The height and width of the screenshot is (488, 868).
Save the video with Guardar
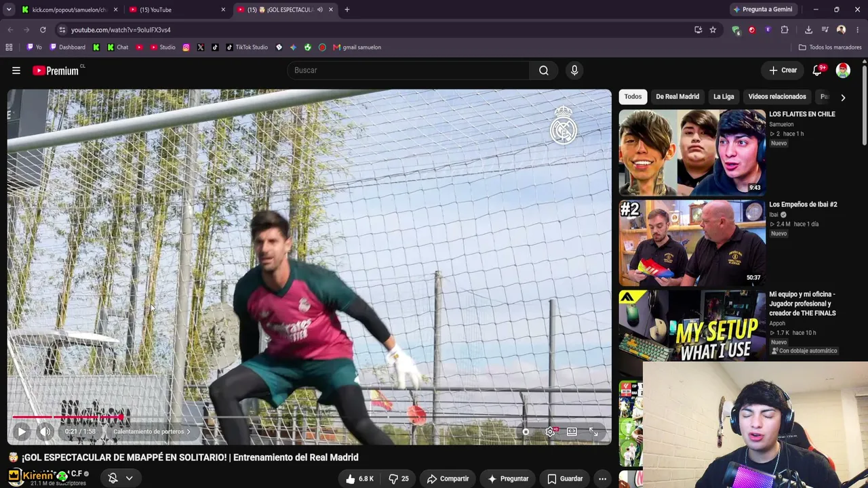coord(565,479)
